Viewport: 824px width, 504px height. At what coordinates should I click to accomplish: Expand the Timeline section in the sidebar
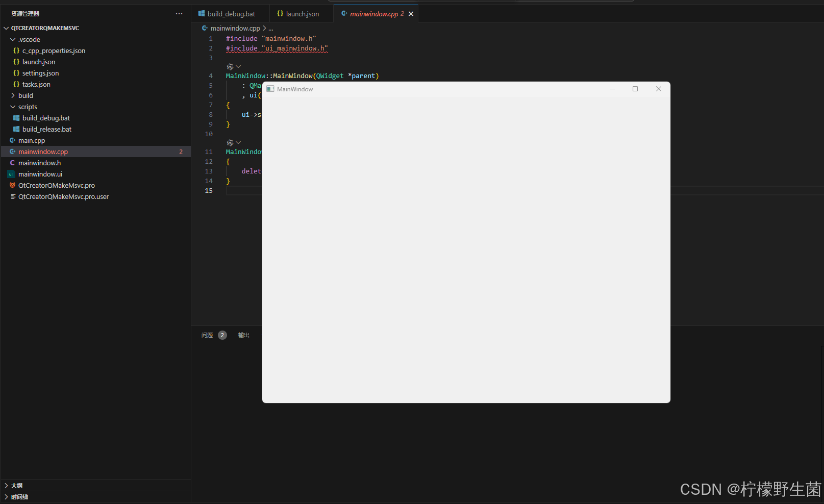(19, 497)
